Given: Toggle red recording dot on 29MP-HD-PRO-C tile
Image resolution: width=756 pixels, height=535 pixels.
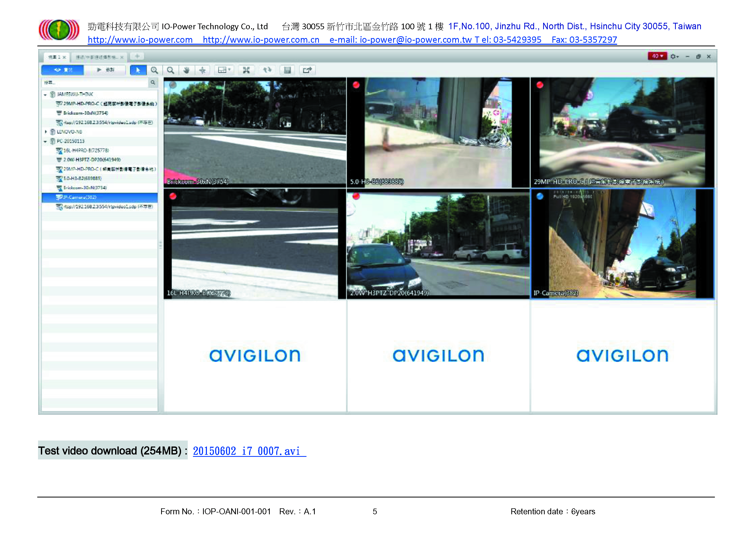Looking at the screenshot, I should pyautogui.click(x=540, y=85).
